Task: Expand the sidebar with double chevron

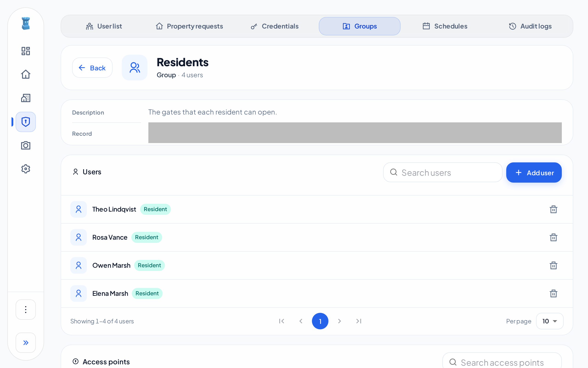Action: point(25,342)
